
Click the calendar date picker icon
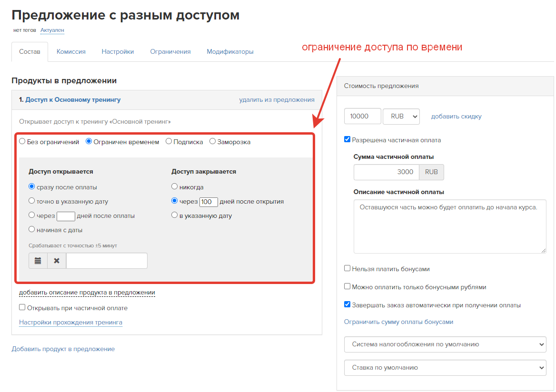coord(38,261)
